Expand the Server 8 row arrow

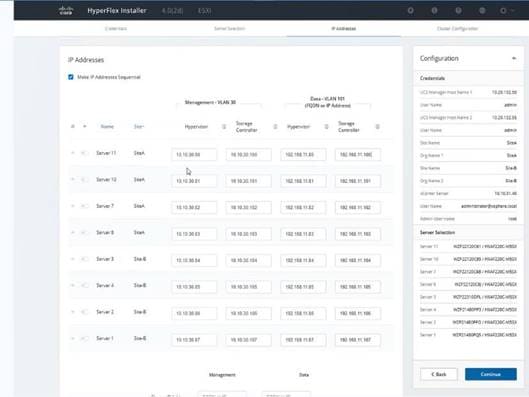pyautogui.click(x=73, y=232)
